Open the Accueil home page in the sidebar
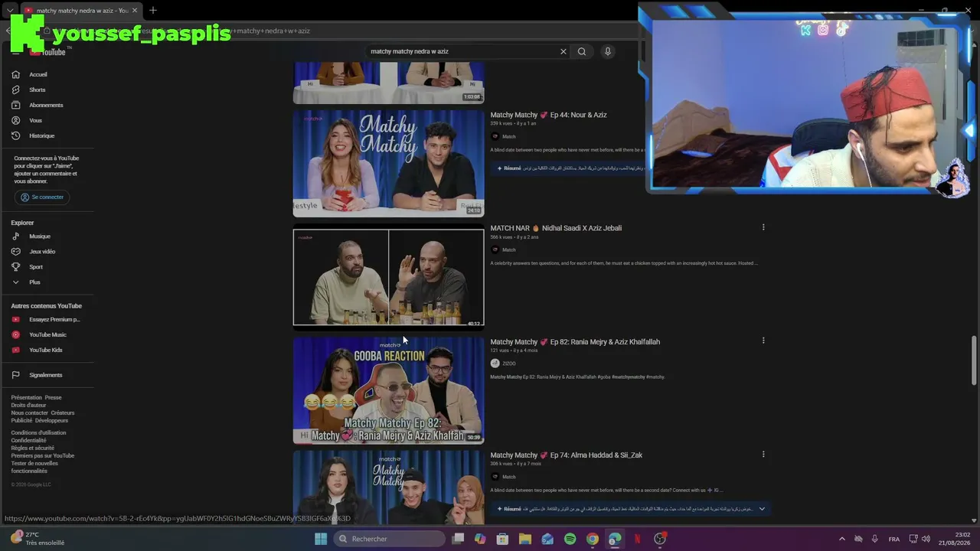The image size is (980, 551). click(38, 74)
